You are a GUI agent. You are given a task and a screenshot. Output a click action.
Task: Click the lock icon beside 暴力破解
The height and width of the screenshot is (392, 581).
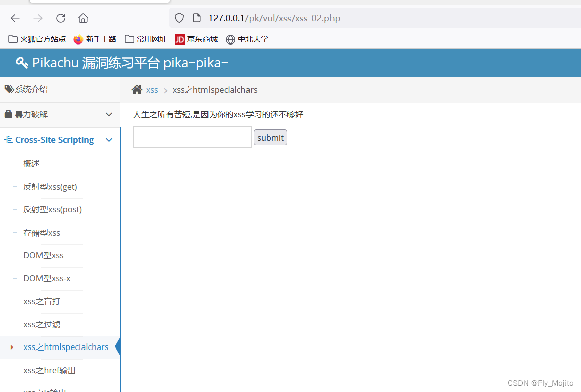coord(7,114)
